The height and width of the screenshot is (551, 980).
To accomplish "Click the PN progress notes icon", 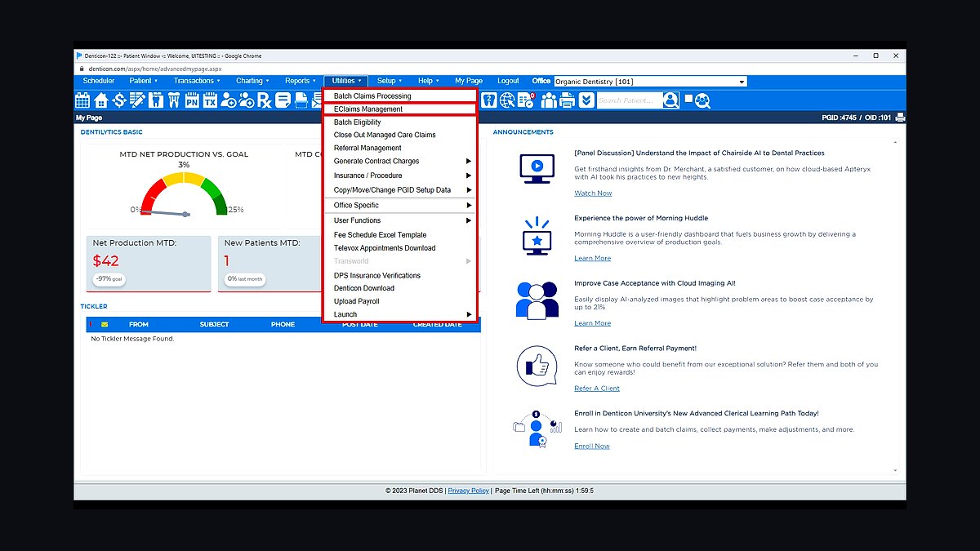I will coord(192,100).
